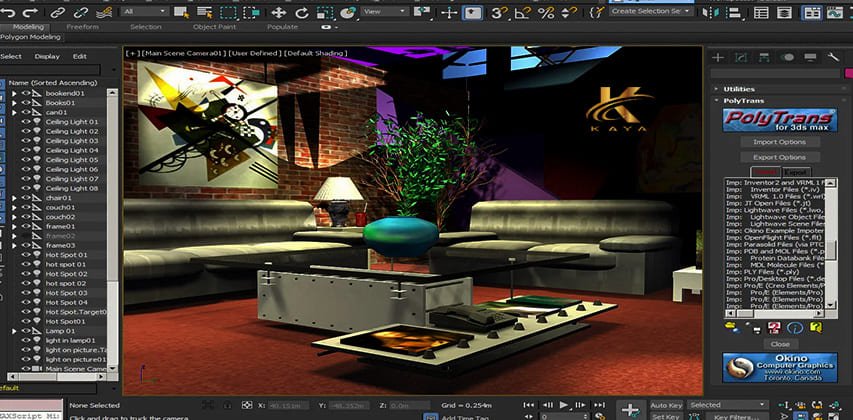Open the Edit menu in Scene Explorer
Screen dimensions: 853x420
click(x=80, y=56)
